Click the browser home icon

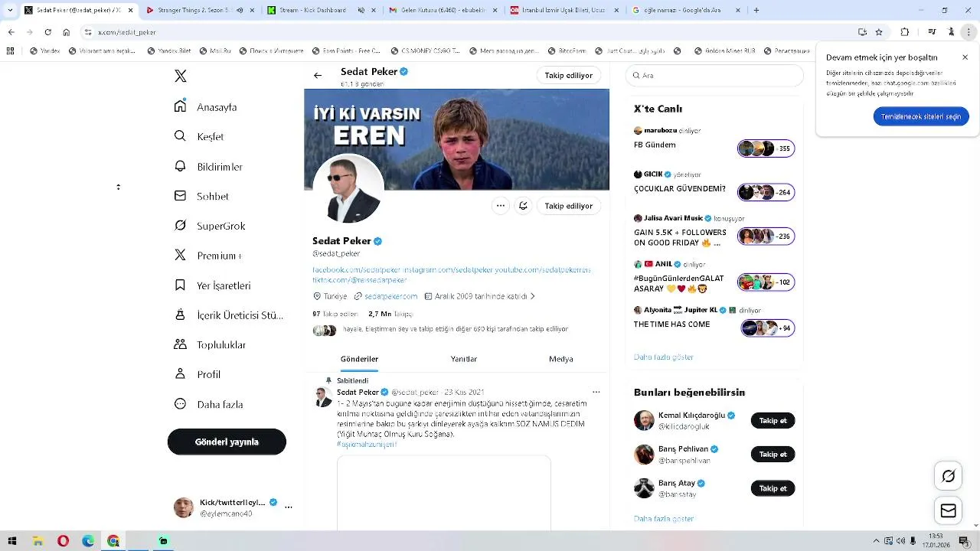coord(67,32)
